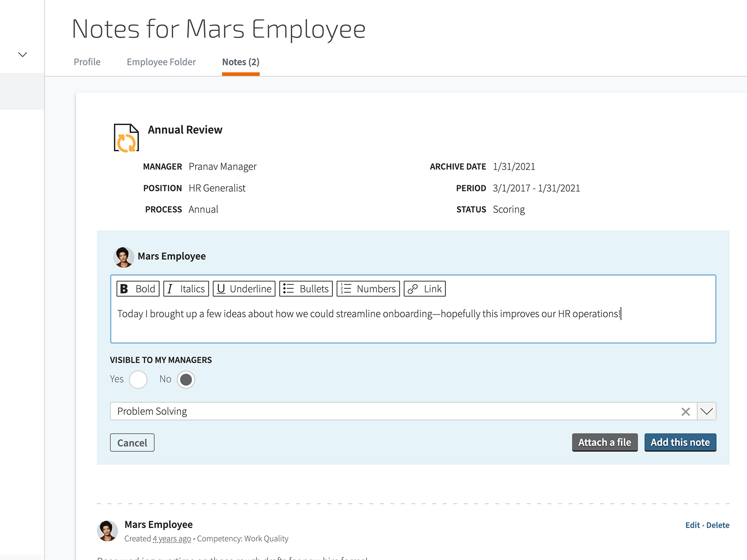Clear the Problem Solving competency selection
This screenshot has height=560, width=747.
click(x=685, y=412)
